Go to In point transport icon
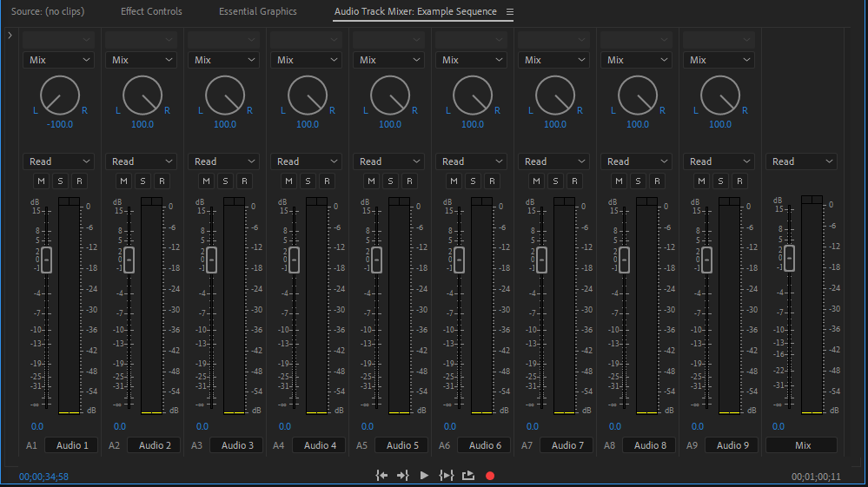This screenshot has width=868, height=487. tap(381, 476)
